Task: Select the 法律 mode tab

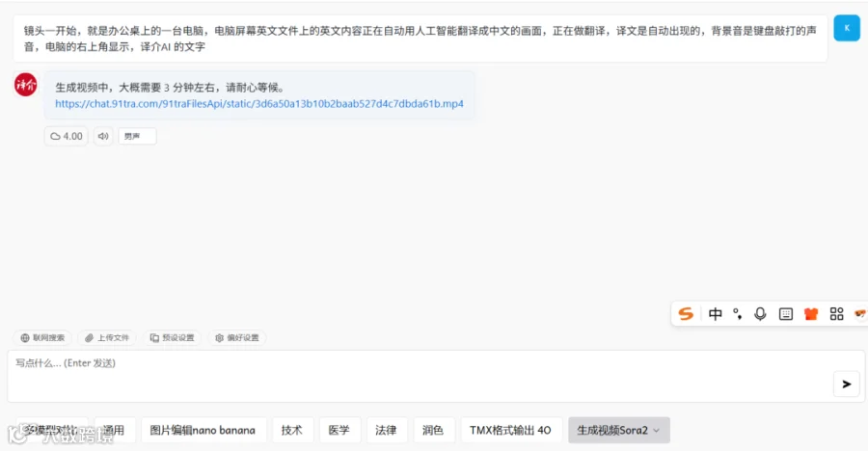Action: point(386,430)
